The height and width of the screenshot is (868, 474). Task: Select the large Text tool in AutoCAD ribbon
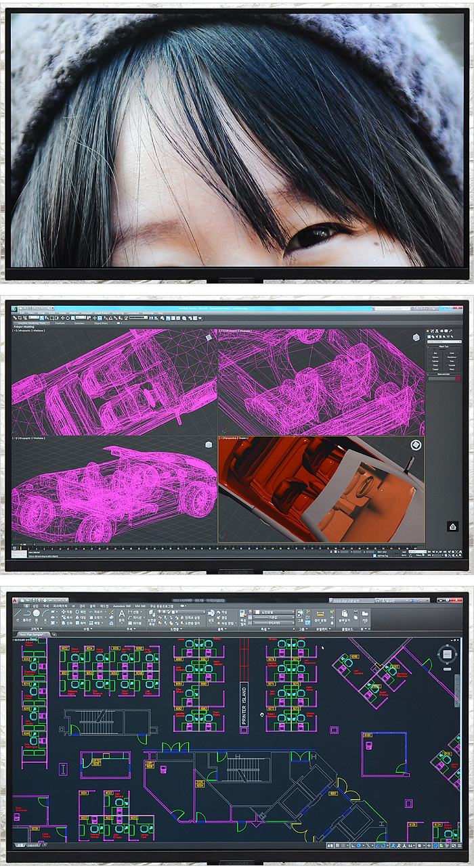(x=122, y=615)
